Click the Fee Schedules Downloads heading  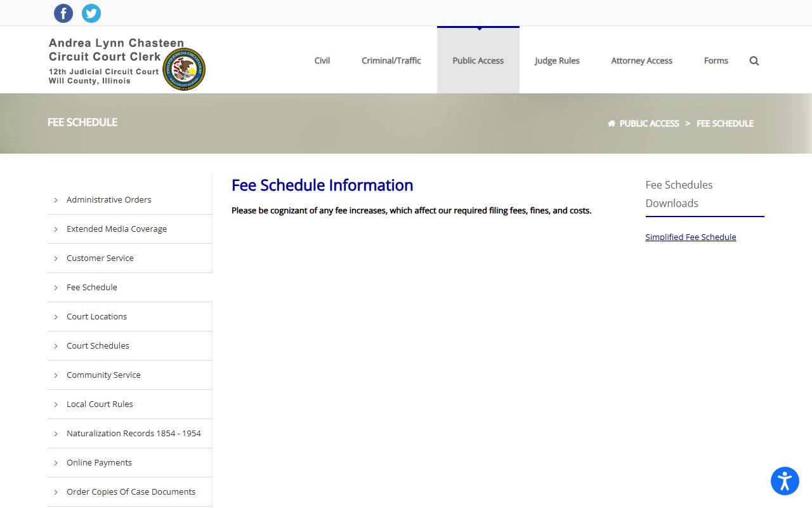click(679, 194)
